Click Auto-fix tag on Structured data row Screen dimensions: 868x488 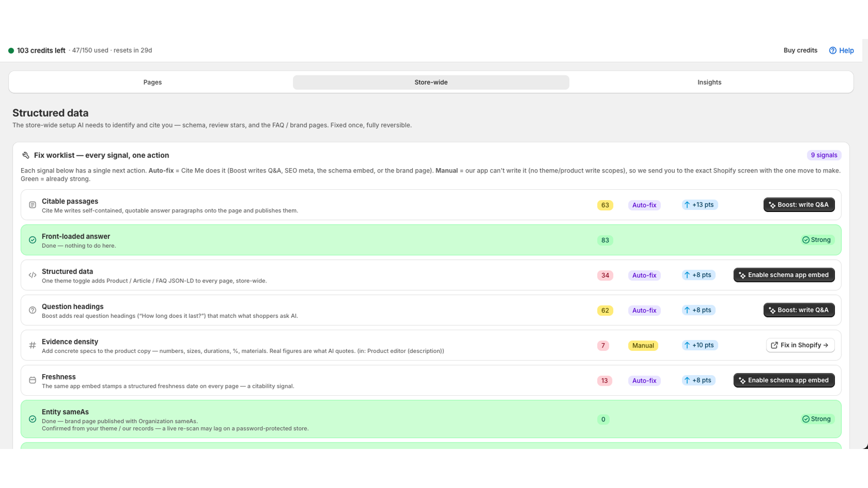pos(644,275)
